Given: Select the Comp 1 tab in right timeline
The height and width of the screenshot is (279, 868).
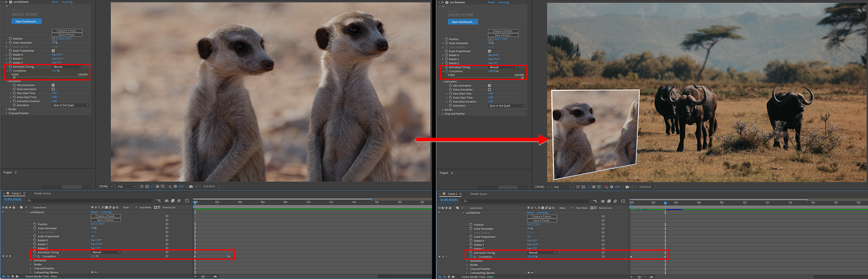Looking at the screenshot, I should 452,194.
